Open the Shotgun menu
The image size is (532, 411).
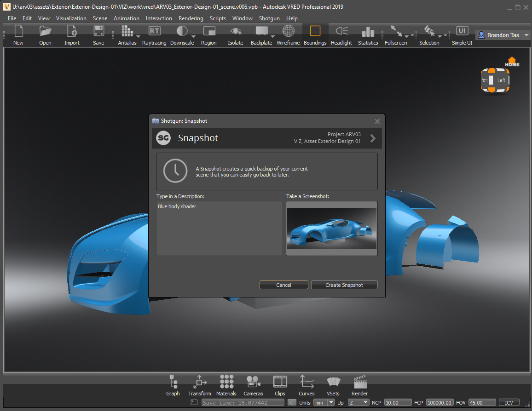269,18
